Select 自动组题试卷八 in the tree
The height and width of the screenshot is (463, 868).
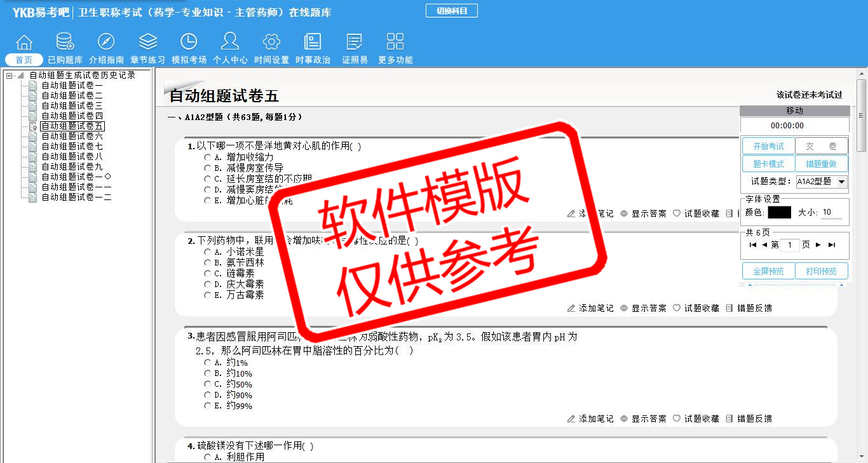pyautogui.click(x=72, y=157)
